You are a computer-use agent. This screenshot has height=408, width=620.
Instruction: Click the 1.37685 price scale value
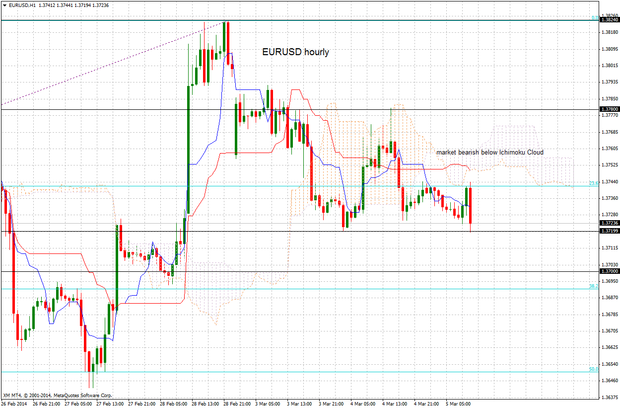tap(609, 132)
